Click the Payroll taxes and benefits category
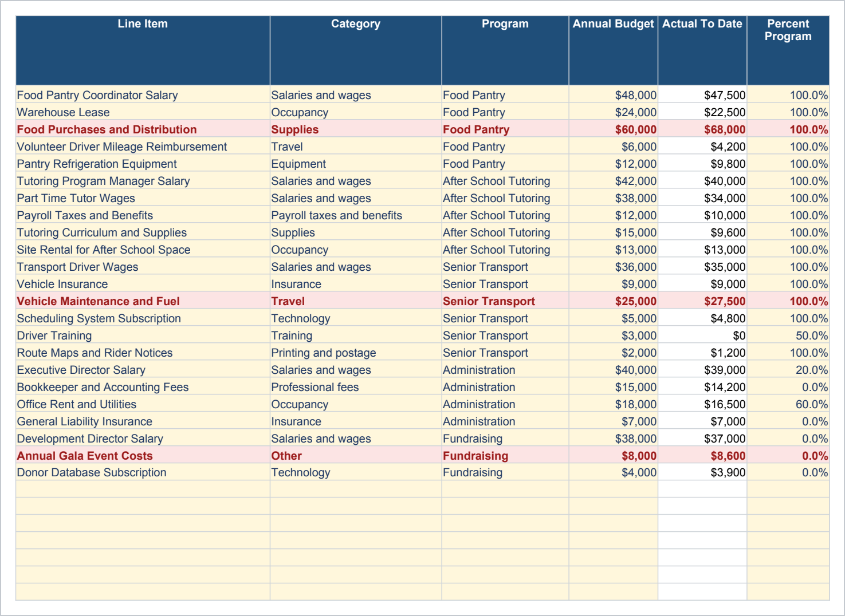This screenshot has width=845, height=616. click(x=356, y=215)
